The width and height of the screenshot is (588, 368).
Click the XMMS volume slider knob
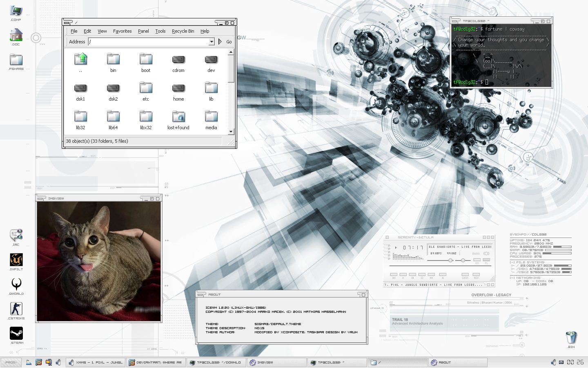[450, 260]
